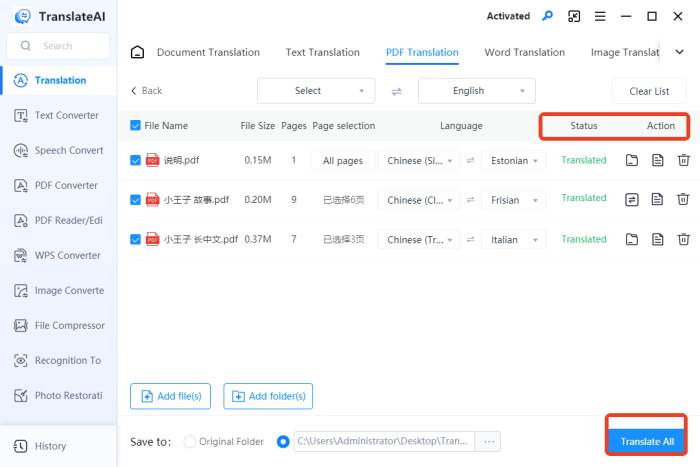The image size is (700, 467).
Task: Swap languages in 说明.pdf row
Action: pos(470,160)
